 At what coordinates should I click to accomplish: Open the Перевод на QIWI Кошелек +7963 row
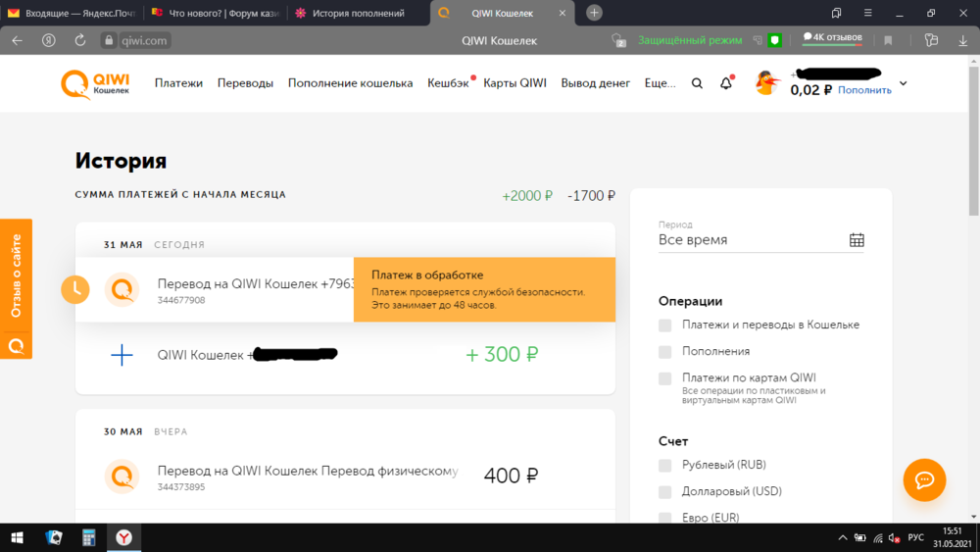point(345,289)
